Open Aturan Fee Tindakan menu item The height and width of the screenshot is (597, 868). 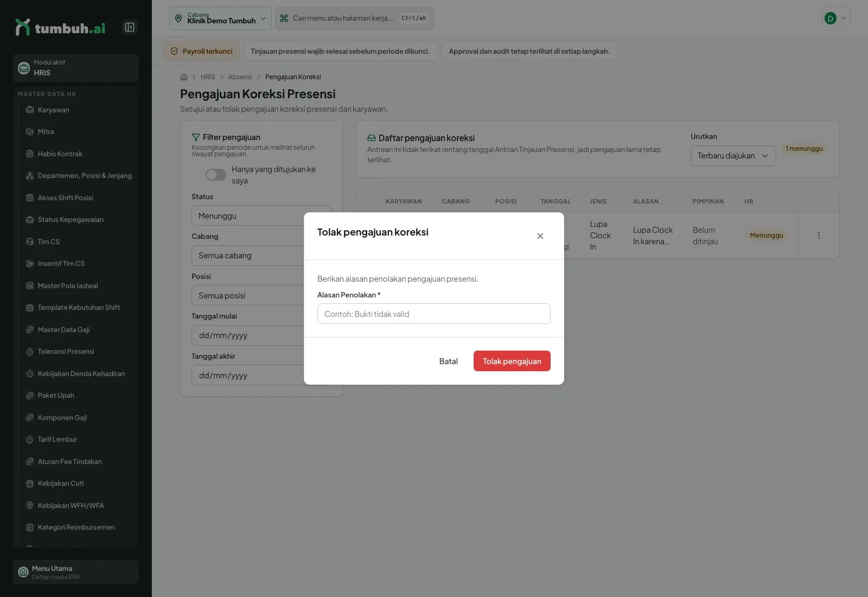click(78, 462)
